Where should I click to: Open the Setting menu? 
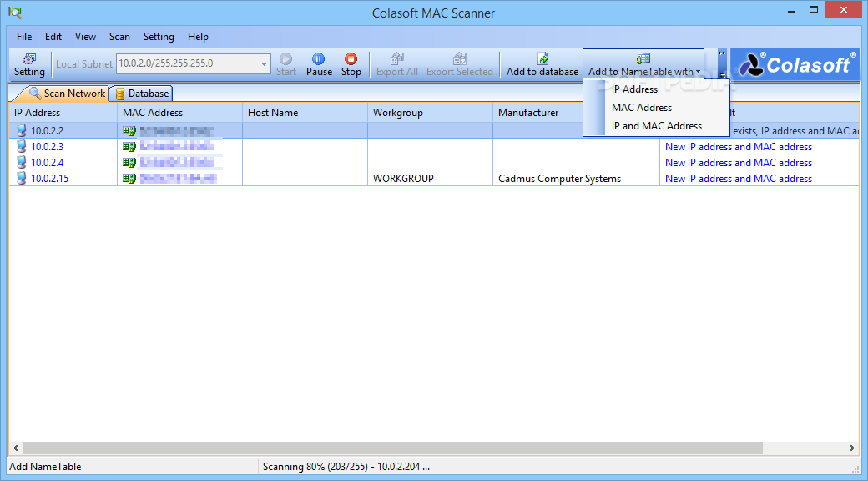coord(159,37)
